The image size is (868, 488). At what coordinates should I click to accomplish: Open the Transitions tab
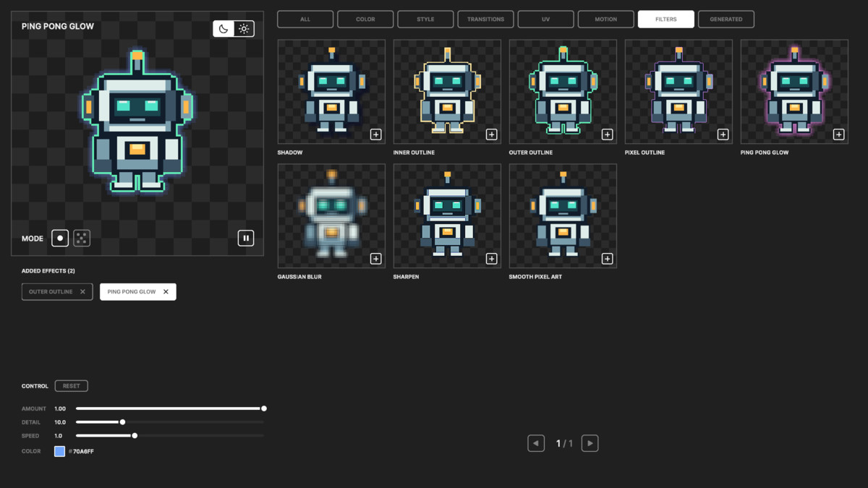click(x=485, y=20)
